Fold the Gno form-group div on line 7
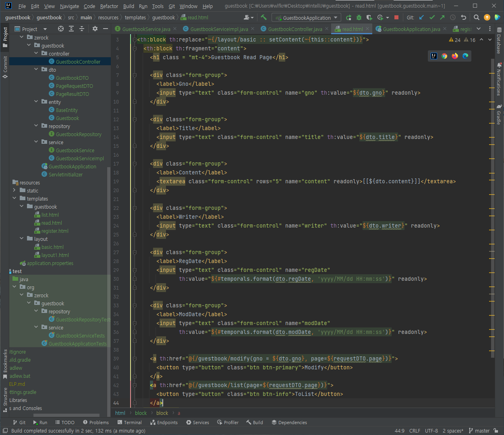This screenshot has height=435, width=504. [135, 75]
